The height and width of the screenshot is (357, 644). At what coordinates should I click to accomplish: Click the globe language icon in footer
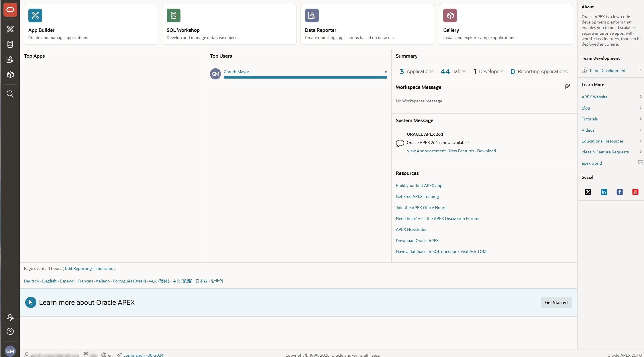104,355
